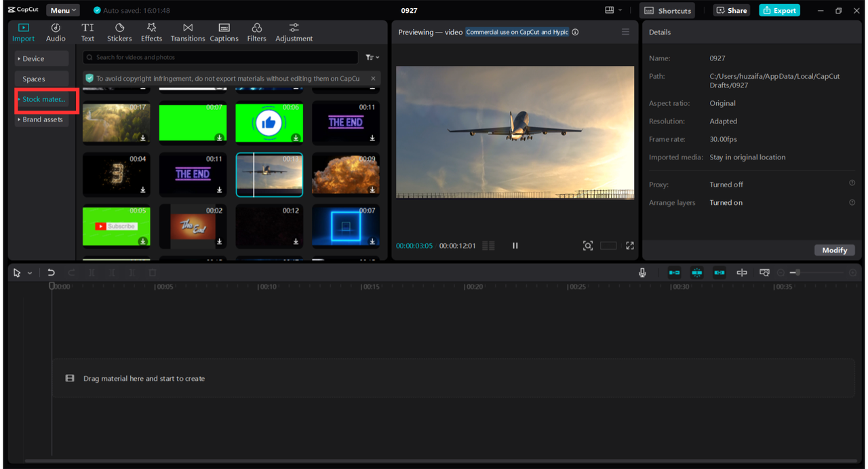Click the Arrange layers help icon

point(852,202)
